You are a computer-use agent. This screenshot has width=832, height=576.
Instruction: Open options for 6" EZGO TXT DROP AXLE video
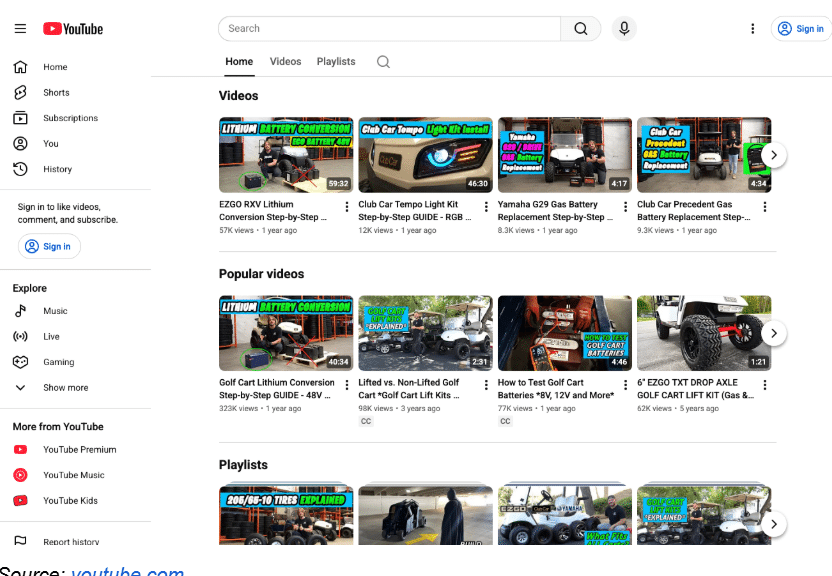tap(765, 385)
